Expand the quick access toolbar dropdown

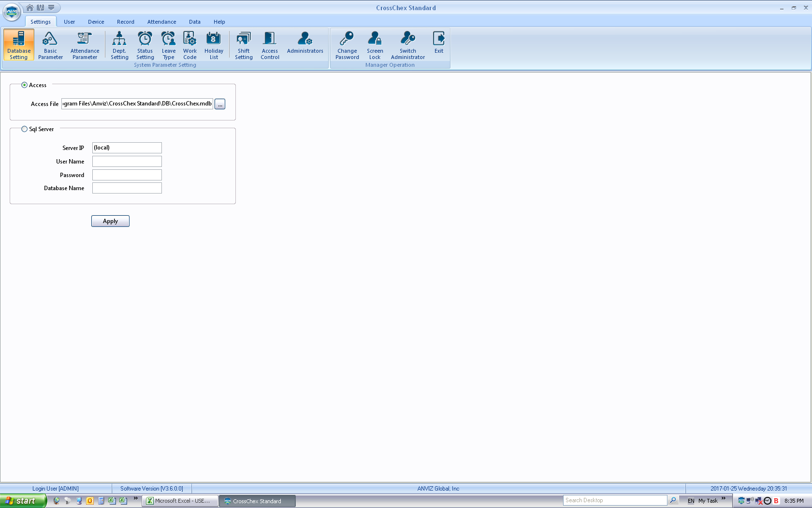coord(51,8)
